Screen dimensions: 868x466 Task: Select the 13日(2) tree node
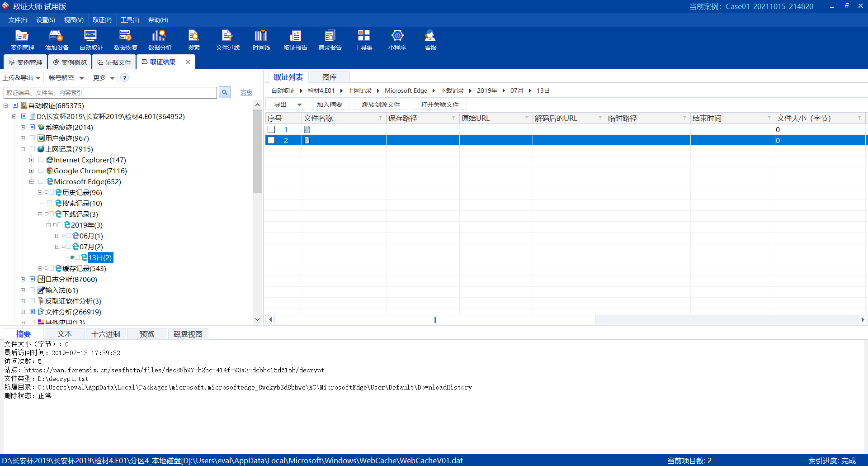[x=100, y=257]
